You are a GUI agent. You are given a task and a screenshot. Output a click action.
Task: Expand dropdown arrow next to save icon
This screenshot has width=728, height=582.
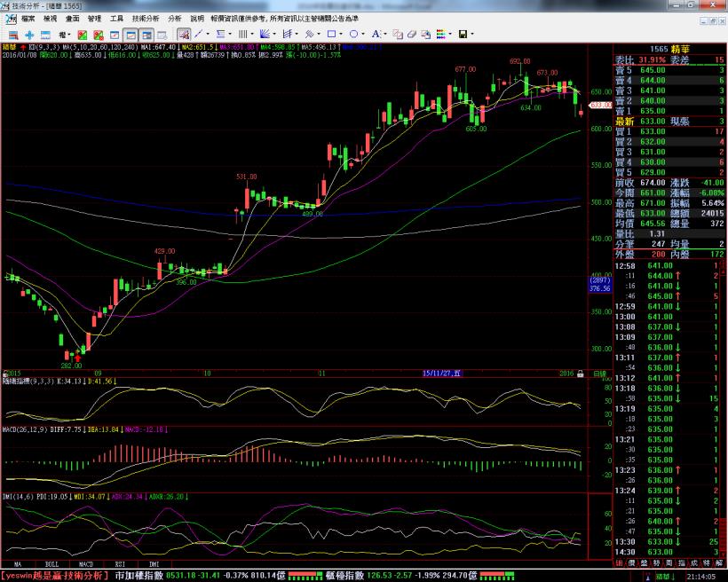coord(472,34)
